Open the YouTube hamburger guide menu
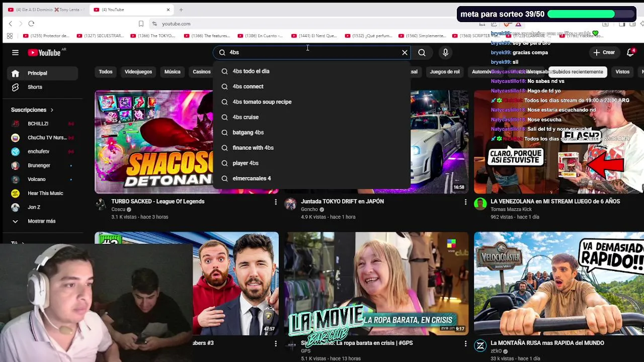644x362 pixels. click(15, 52)
